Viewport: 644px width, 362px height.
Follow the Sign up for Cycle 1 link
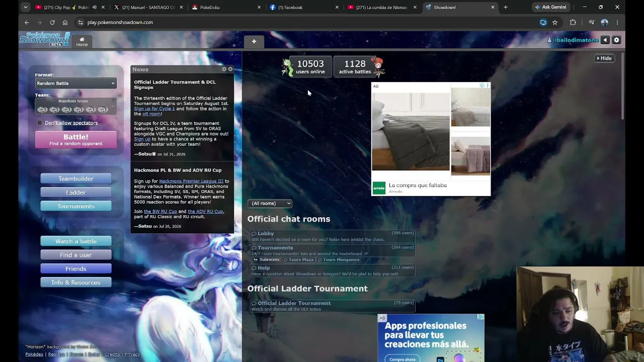(154, 109)
